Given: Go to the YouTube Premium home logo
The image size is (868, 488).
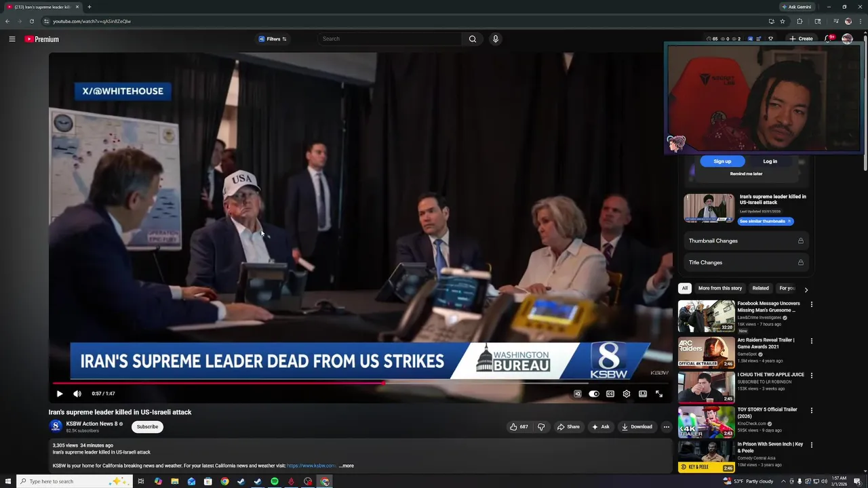Looking at the screenshot, I should click(x=42, y=39).
